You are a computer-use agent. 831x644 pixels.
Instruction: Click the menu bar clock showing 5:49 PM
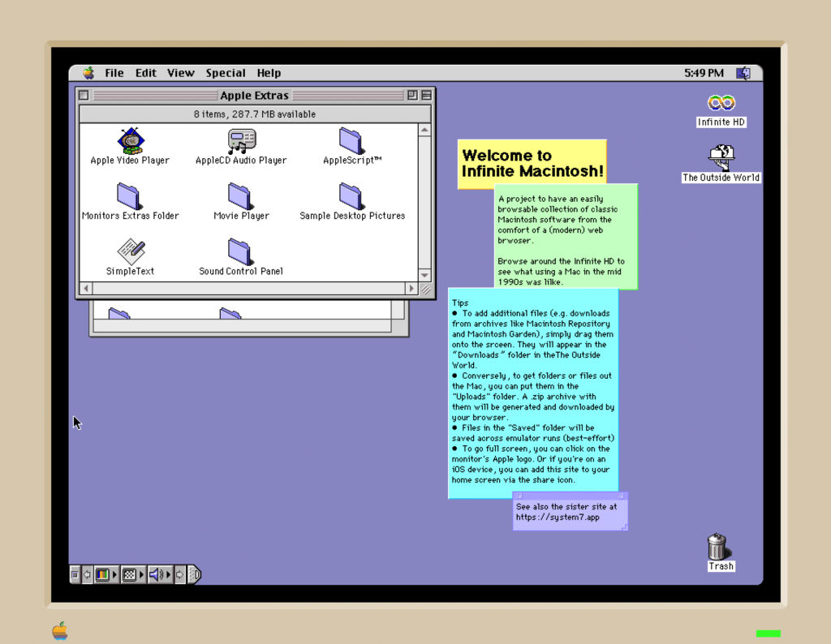click(704, 73)
